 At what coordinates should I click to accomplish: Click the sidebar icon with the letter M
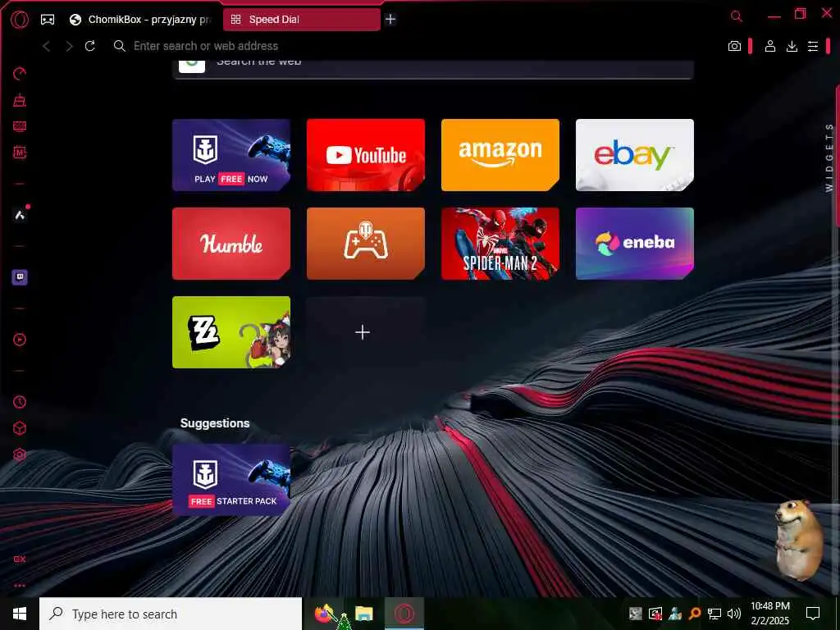(20, 153)
